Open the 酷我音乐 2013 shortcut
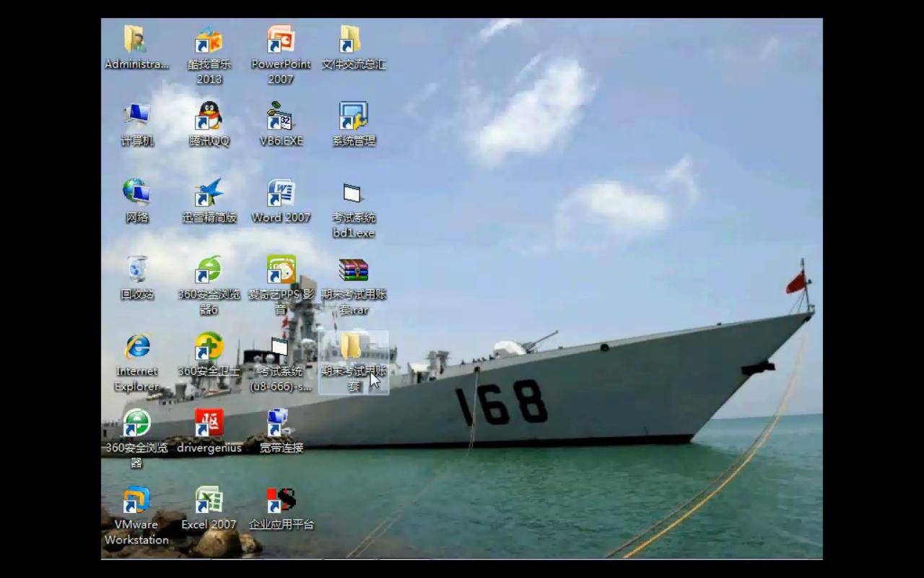 (209, 40)
